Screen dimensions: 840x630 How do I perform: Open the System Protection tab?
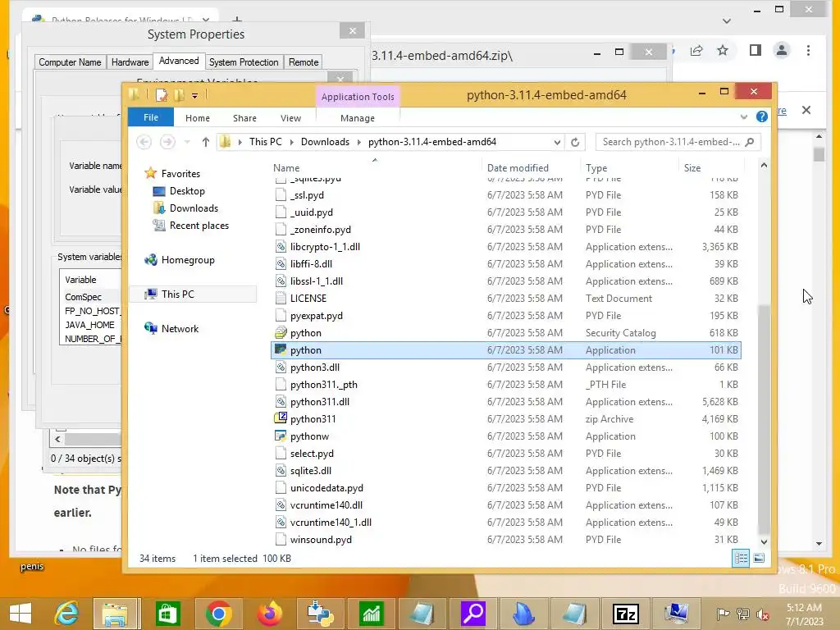pos(244,62)
